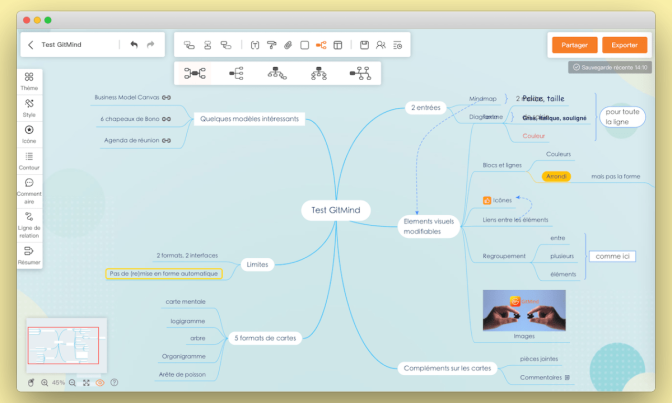672x403 pixels.
Task: Click the undo arrow
Action: click(134, 45)
